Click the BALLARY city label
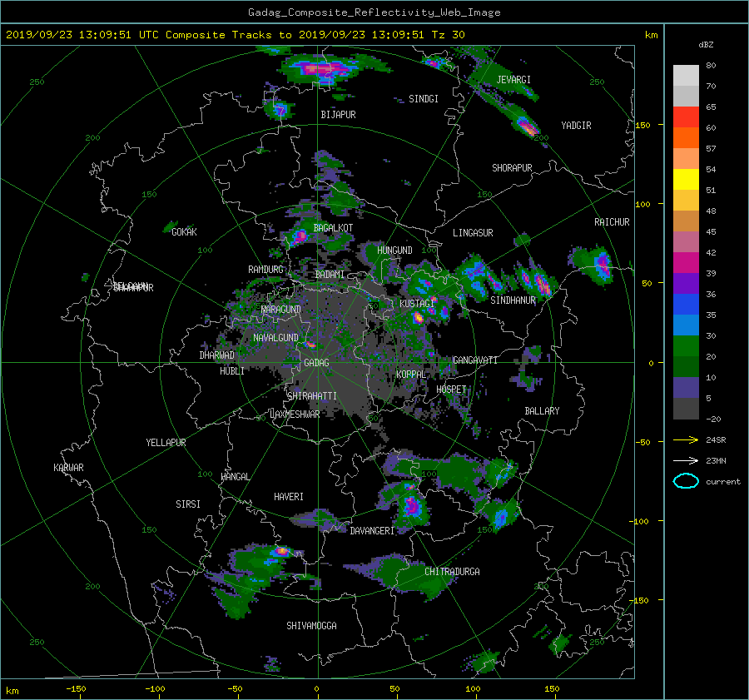This screenshot has width=749, height=700. (542, 411)
